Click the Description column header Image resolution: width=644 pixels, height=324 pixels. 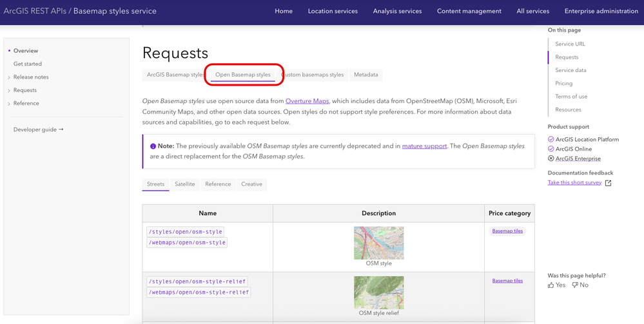(x=378, y=214)
